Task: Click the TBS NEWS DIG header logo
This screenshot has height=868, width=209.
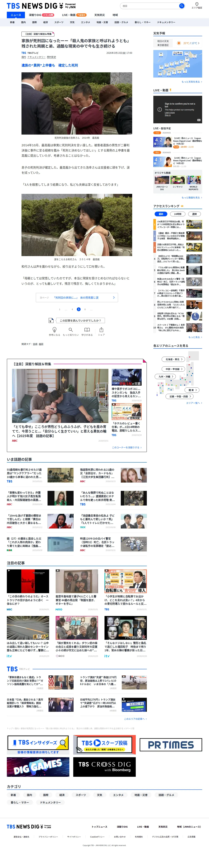Action: click(x=41, y=6)
